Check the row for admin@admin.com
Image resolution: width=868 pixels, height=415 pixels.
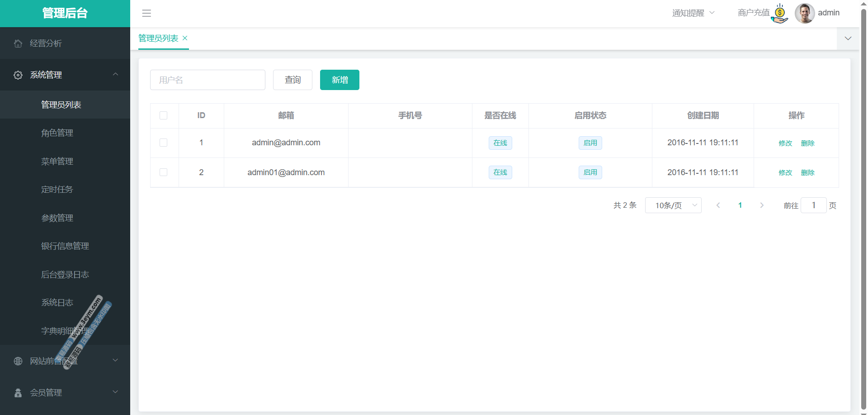[164, 143]
